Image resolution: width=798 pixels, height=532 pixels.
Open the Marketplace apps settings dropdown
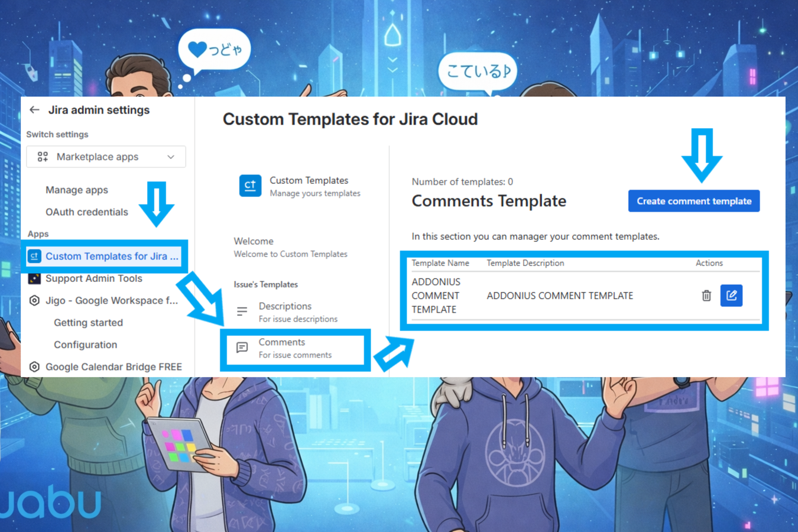pos(106,157)
